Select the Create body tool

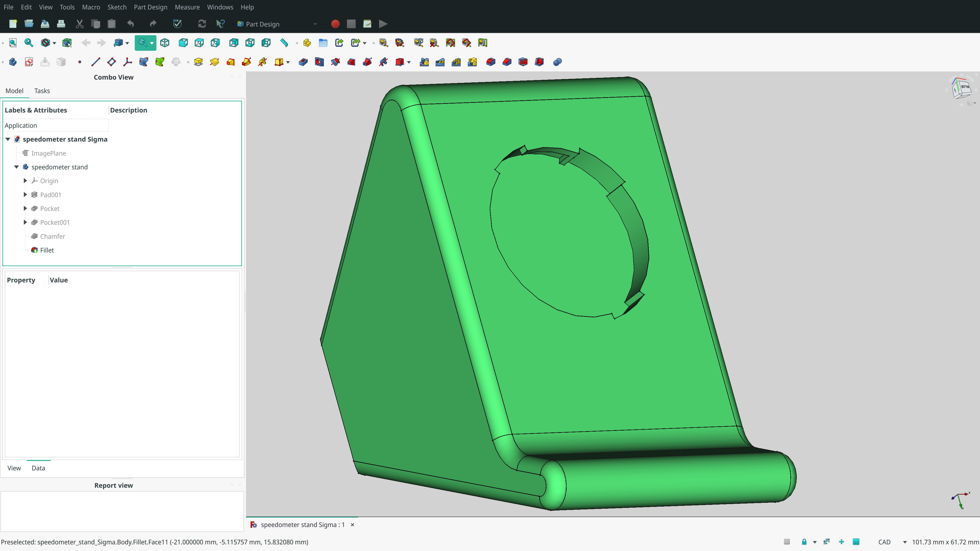point(13,61)
